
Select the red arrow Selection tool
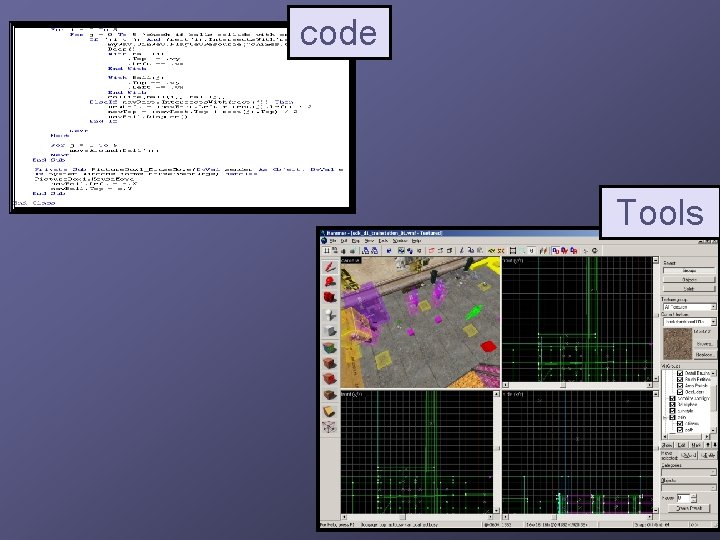tap(330, 267)
